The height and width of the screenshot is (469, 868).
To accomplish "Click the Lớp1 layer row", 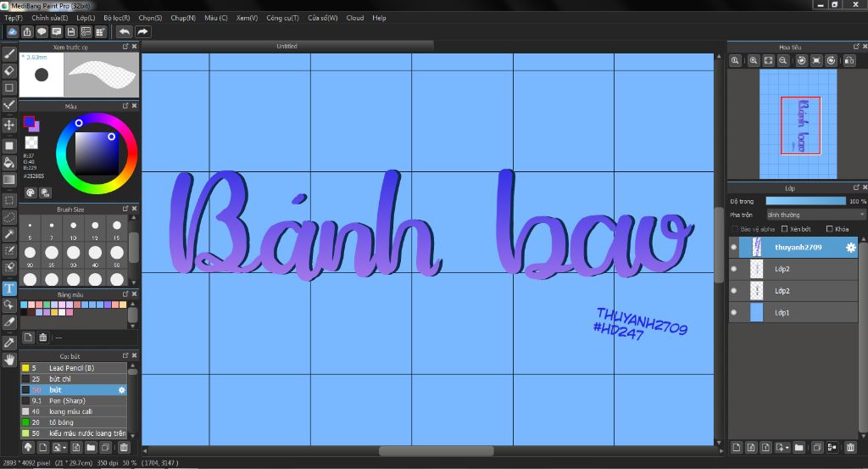I will tap(793, 313).
